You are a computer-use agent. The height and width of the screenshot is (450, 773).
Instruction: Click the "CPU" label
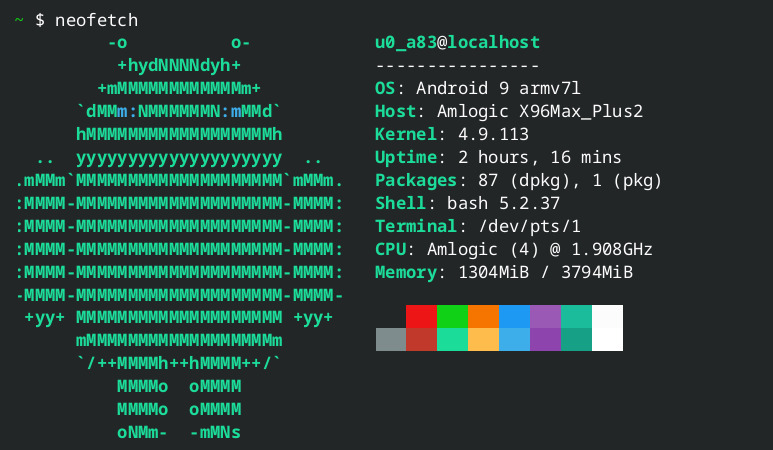(x=390, y=249)
